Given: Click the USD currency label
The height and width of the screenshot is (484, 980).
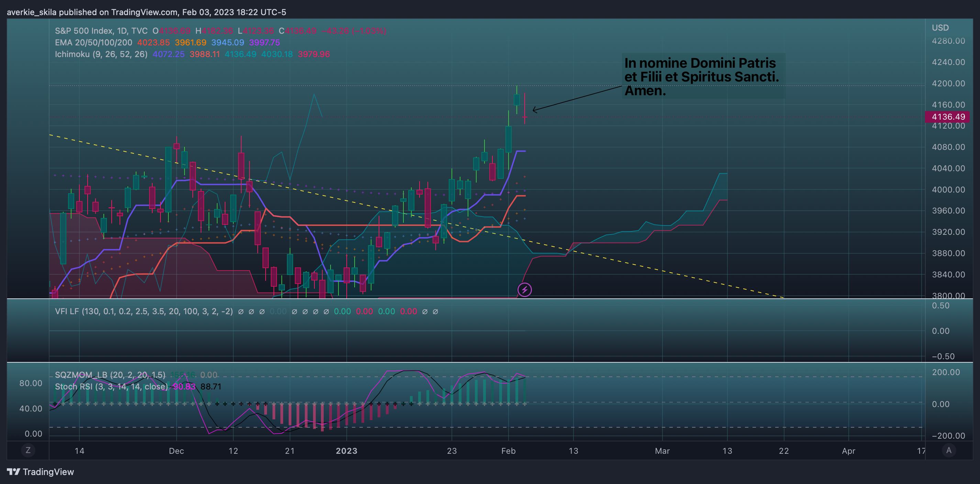Looking at the screenshot, I should (940, 28).
